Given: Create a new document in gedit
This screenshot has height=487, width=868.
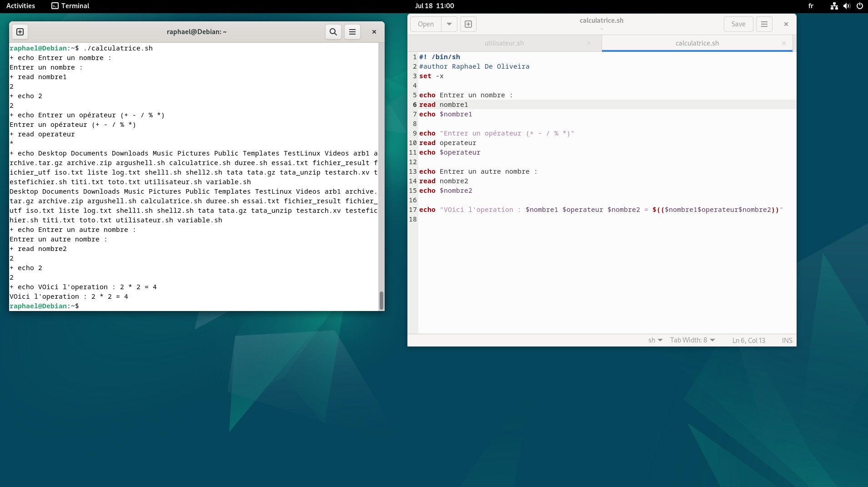Looking at the screenshot, I should [468, 24].
